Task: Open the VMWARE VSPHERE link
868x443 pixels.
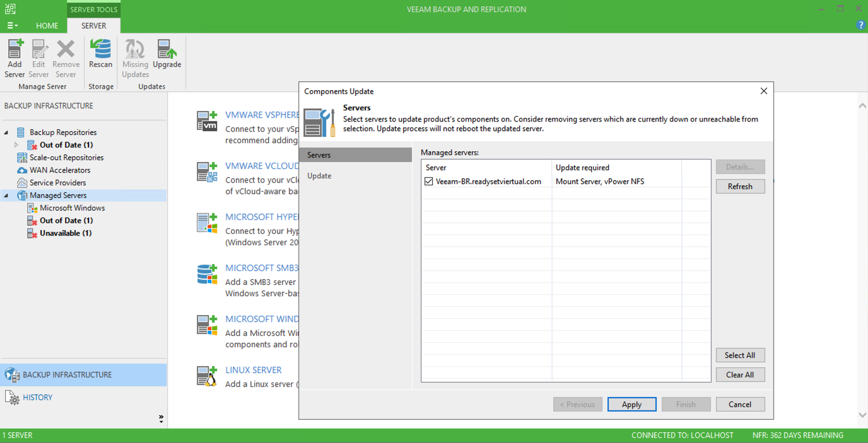Action: click(262, 115)
